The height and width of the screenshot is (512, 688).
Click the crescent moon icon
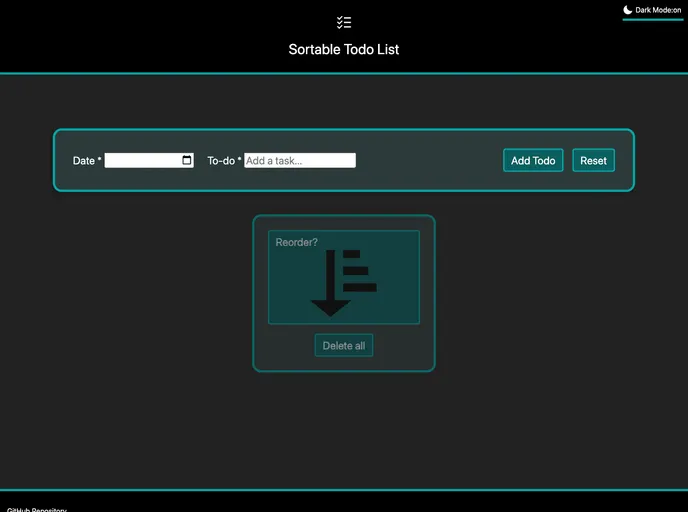coord(628,10)
